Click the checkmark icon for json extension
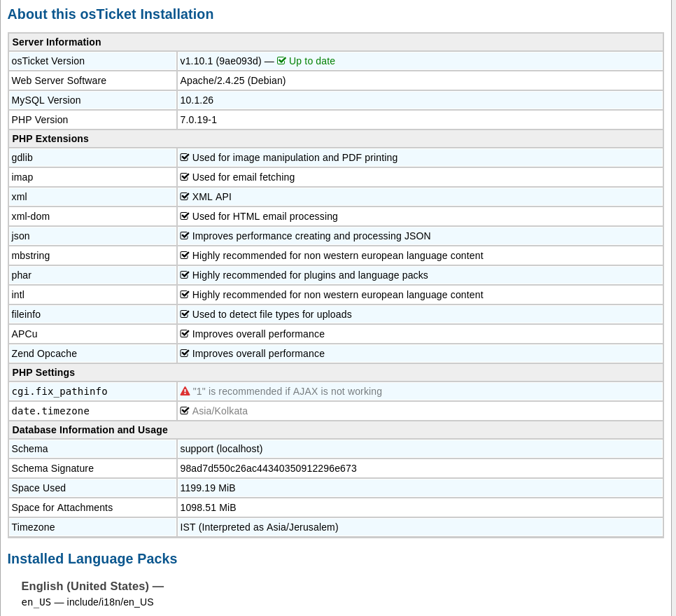This screenshot has height=616, width=676. click(x=184, y=235)
